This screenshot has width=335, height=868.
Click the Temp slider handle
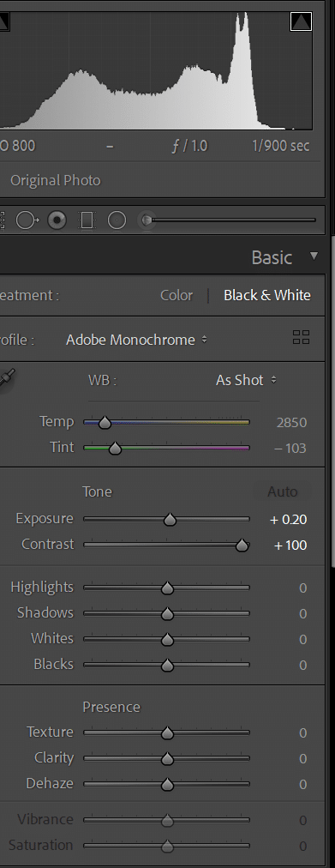(x=105, y=424)
